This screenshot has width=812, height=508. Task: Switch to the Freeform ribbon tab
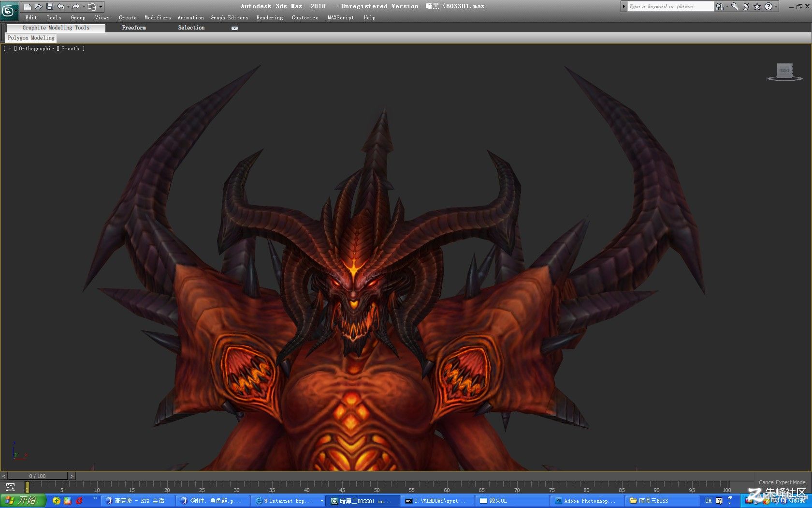(134, 28)
